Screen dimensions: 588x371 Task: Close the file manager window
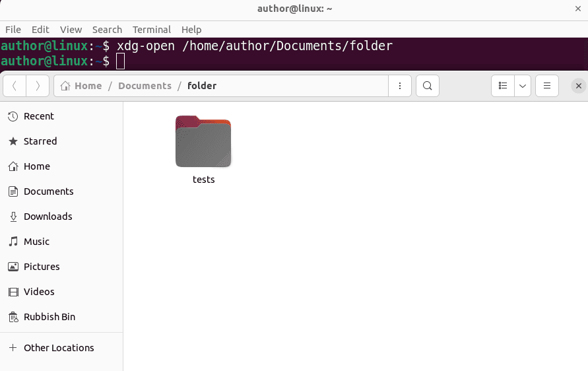579,86
